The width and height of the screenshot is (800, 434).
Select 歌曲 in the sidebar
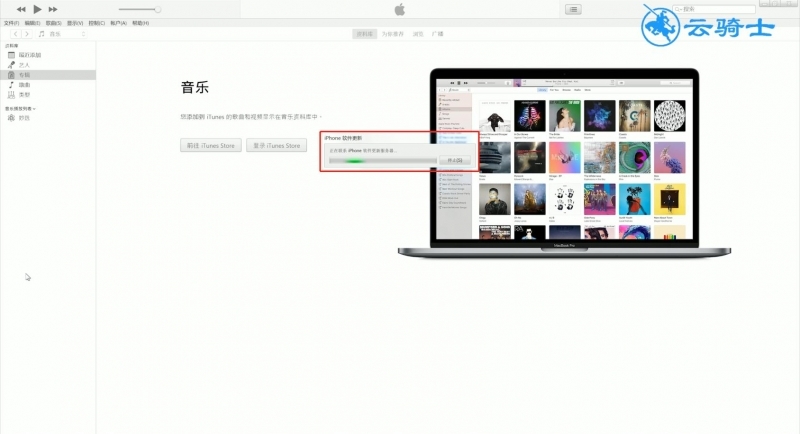[48, 85]
